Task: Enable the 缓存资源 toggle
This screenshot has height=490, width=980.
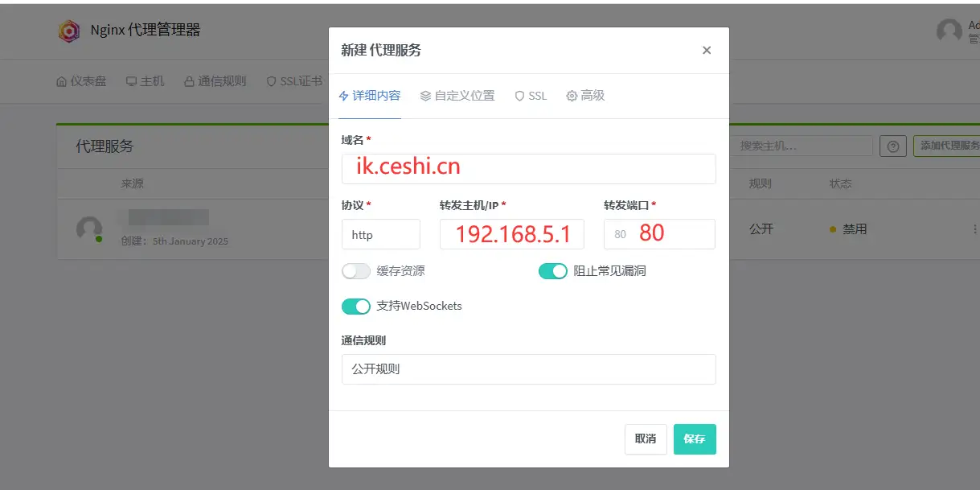Action: click(x=356, y=271)
